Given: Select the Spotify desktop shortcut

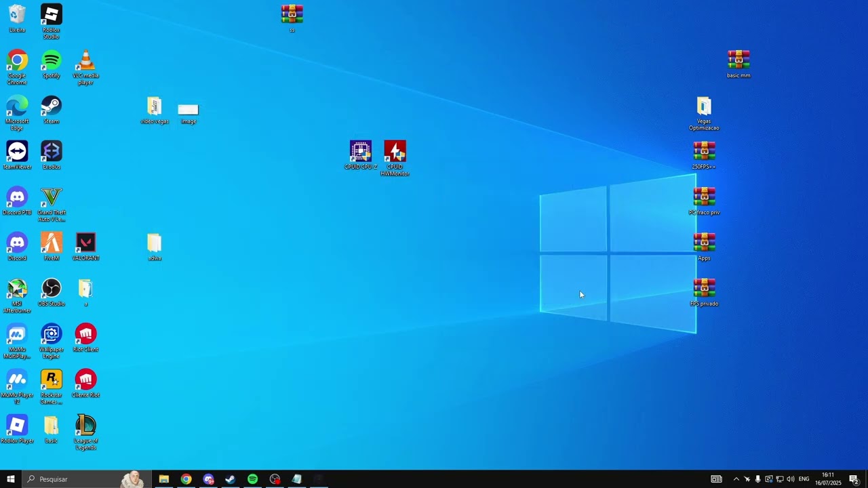Looking at the screenshot, I should click(x=52, y=64).
